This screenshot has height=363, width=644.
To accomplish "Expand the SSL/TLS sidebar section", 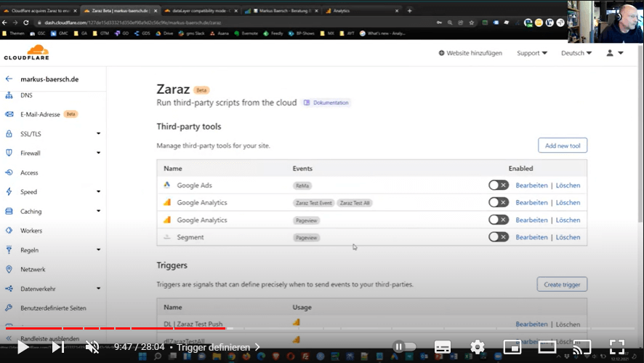I will pos(99,134).
